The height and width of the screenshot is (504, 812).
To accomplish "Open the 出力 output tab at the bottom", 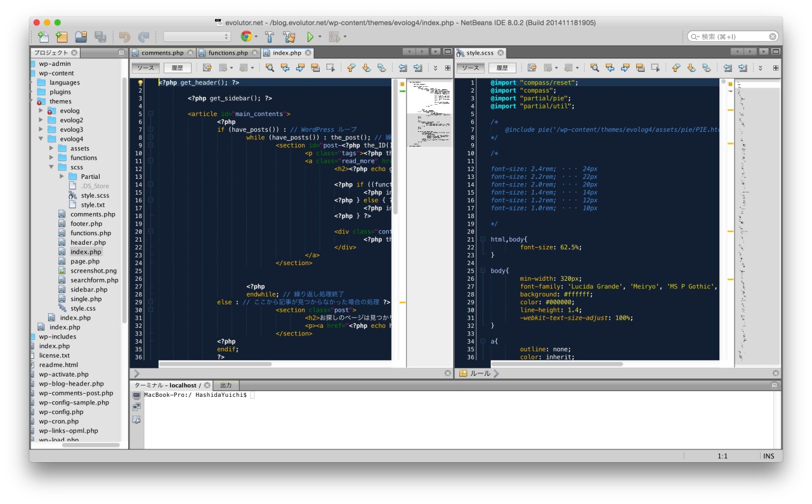I will coord(225,385).
